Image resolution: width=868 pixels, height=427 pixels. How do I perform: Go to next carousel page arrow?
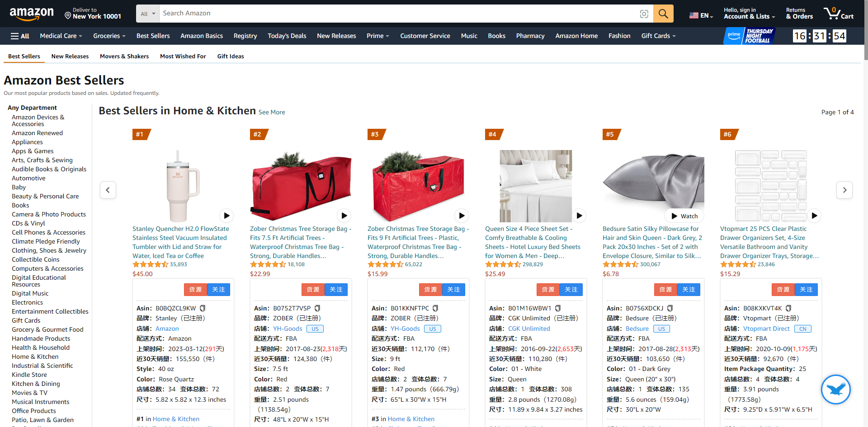[x=844, y=190]
